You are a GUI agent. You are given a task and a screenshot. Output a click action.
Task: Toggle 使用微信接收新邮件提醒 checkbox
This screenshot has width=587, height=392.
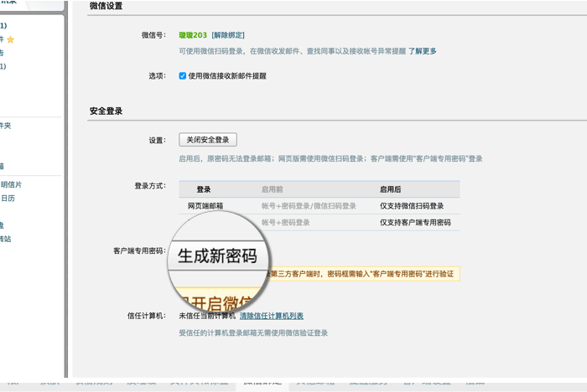[x=183, y=76]
